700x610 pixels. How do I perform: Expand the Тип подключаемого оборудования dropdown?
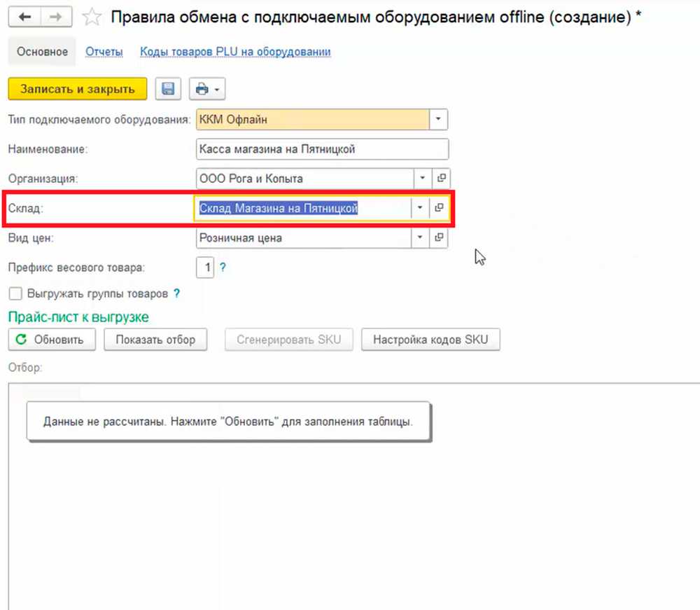coord(438,120)
